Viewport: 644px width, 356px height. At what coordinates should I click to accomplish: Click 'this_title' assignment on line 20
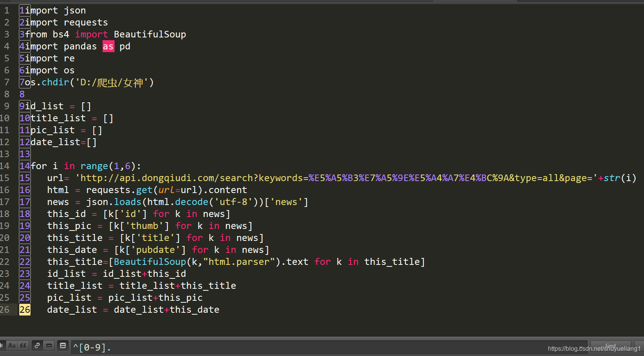pos(75,238)
